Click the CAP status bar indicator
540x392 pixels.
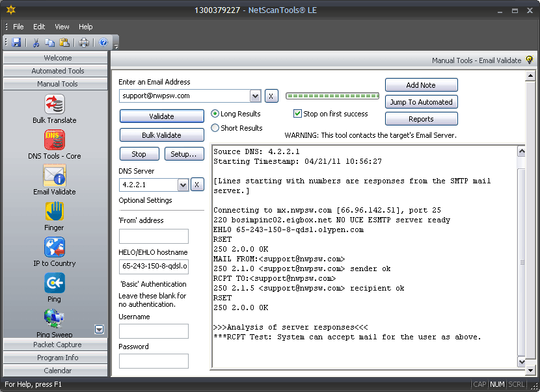(x=479, y=384)
